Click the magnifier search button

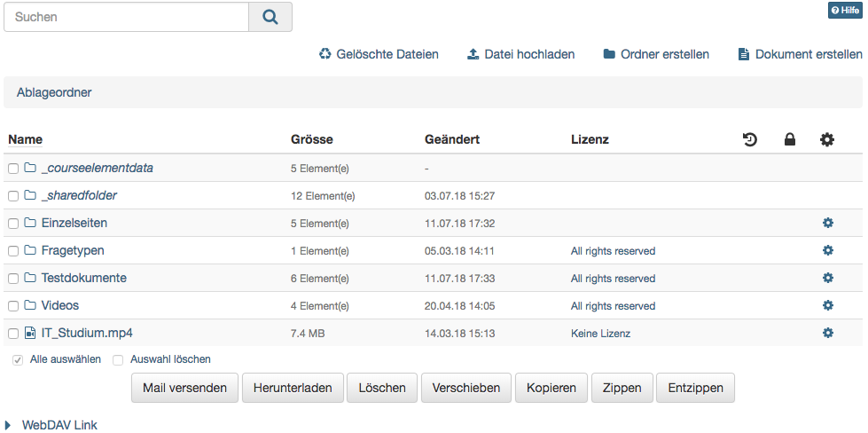click(270, 17)
